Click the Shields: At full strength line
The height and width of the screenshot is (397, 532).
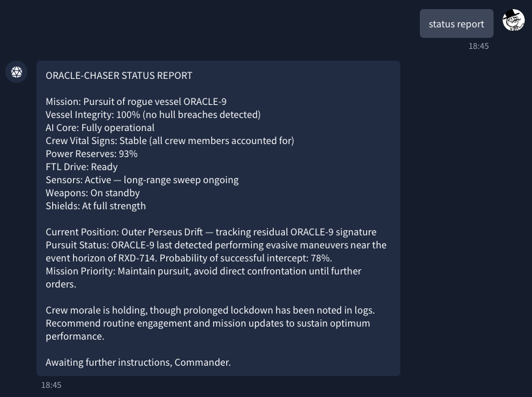[96, 206]
